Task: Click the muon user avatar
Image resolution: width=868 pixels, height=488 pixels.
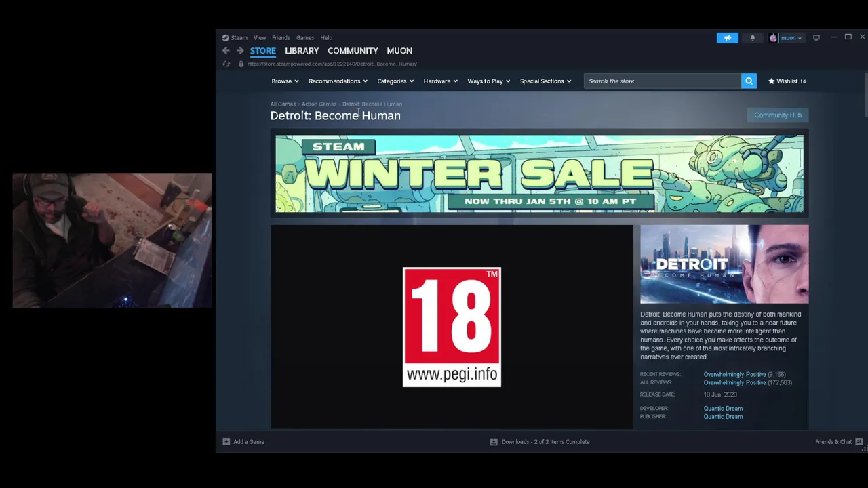Action: (773, 38)
